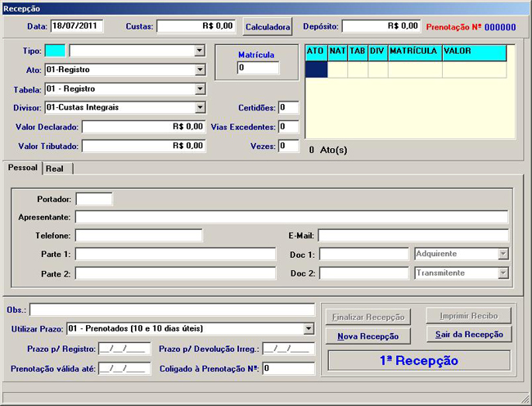Click the window resize grip
Image resolution: width=532 pixels, height=406 pixels.
(525, 398)
